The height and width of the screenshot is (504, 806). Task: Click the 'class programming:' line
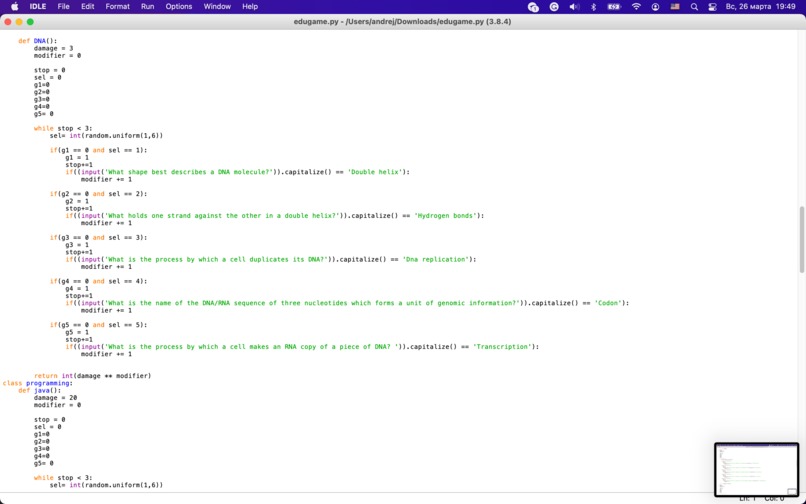[x=38, y=383]
